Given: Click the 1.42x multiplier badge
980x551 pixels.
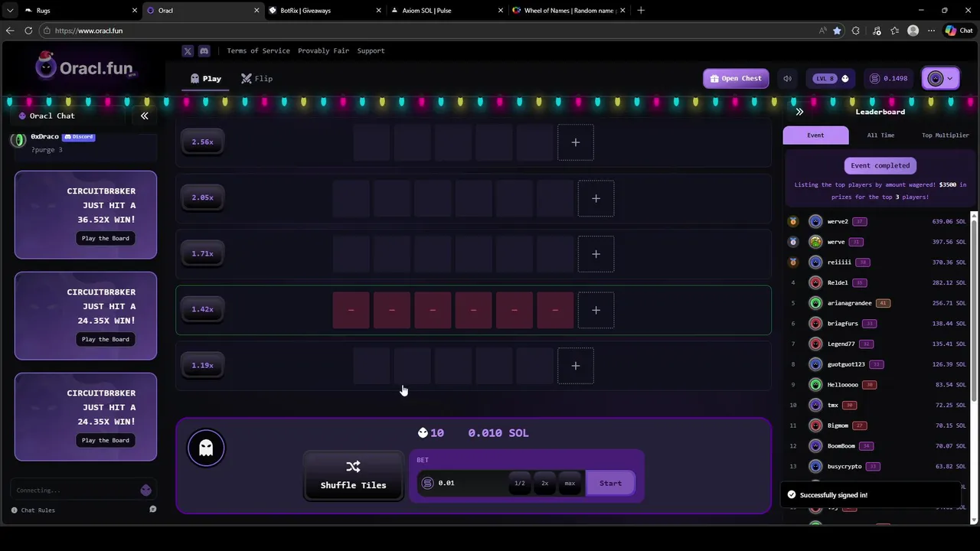Looking at the screenshot, I should (202, 310).
